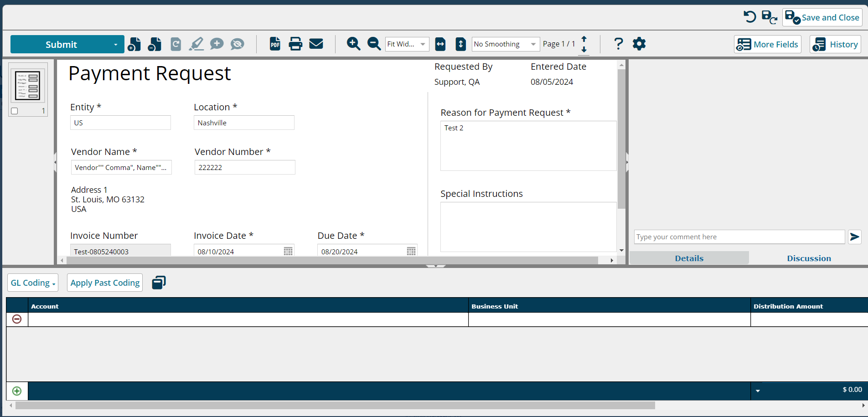Click the Reason for Payment Request field

point(528,146)
